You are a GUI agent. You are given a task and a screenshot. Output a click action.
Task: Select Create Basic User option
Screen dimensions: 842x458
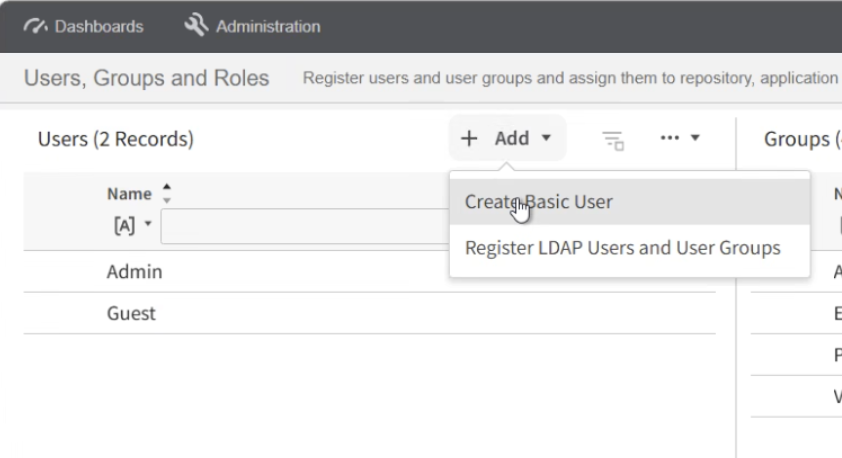pos(629,202)
